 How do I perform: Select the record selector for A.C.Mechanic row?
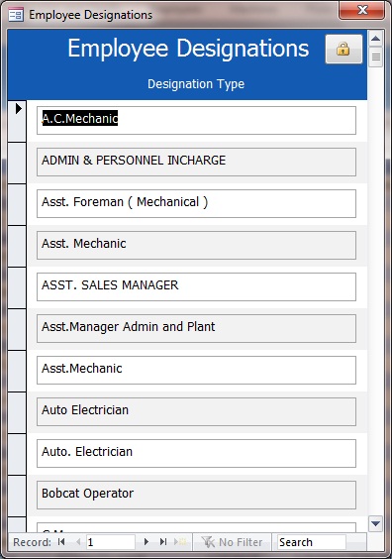(x=17, y=121)
